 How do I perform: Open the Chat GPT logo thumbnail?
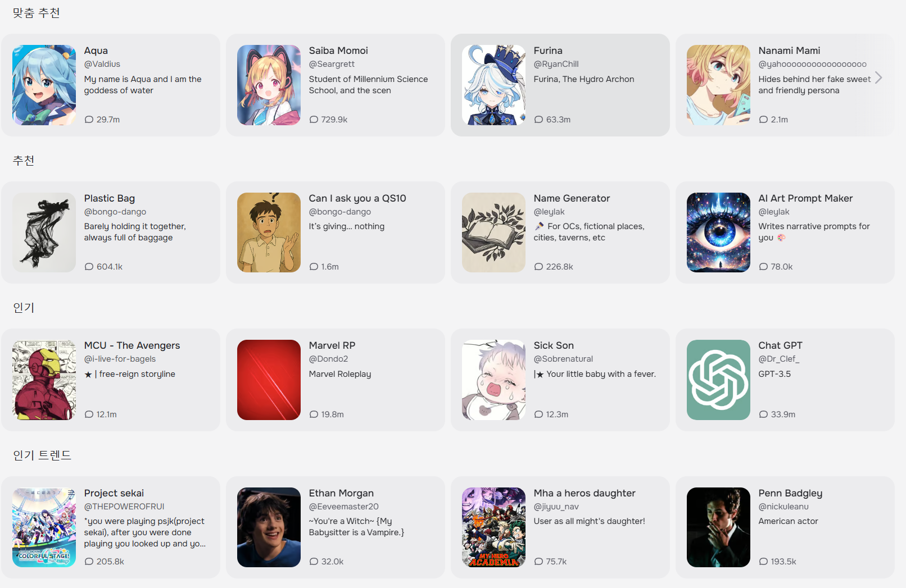(718, 380)
